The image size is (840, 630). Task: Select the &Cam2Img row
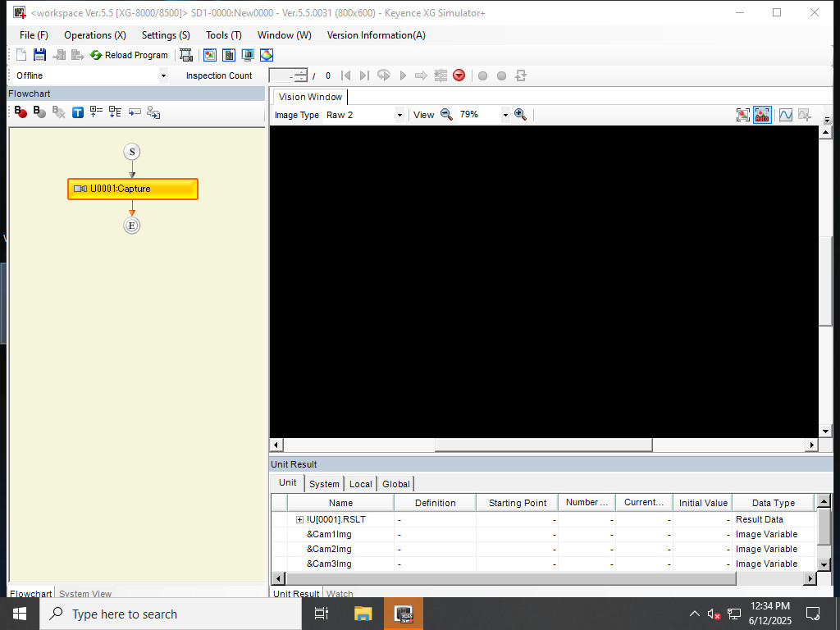tap(543, 549)
